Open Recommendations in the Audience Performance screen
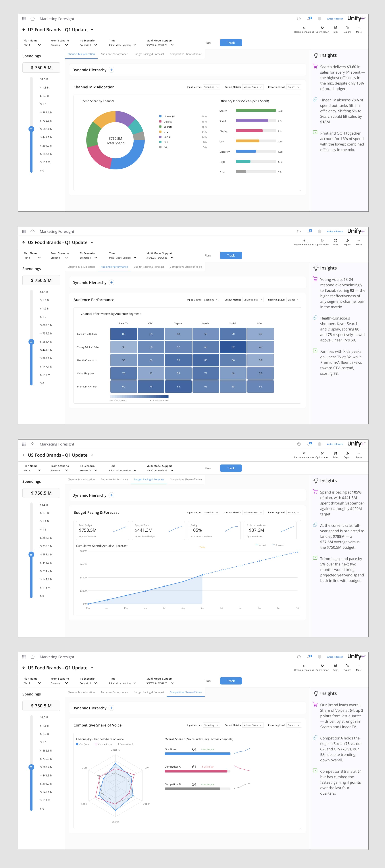Image resolution: width=385 pixels, height=868 pixels. (304, 242)
